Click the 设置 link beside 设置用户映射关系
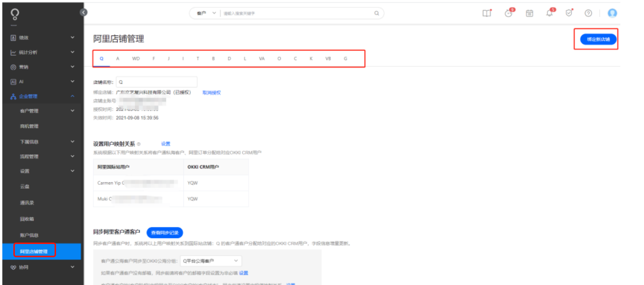 [x=165, y=144]
